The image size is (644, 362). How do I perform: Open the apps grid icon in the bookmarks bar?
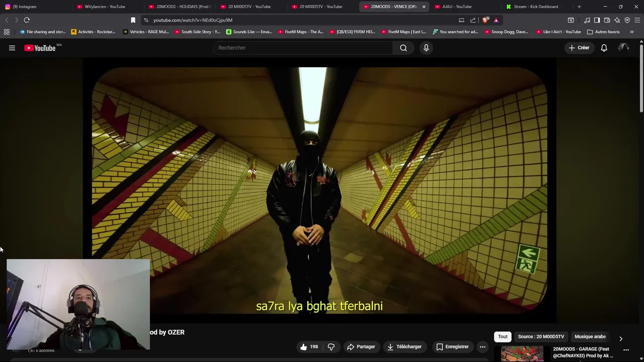coord(7,32)
